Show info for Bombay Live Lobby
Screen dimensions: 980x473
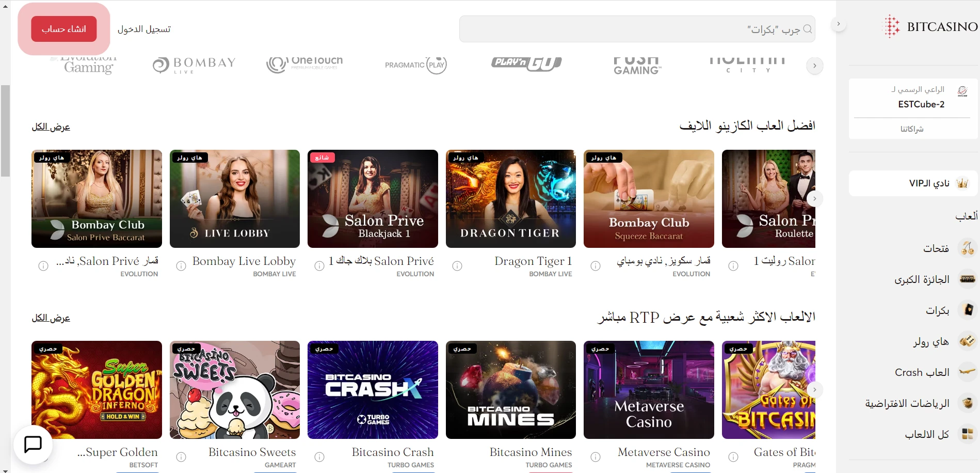tap(181, 266)
